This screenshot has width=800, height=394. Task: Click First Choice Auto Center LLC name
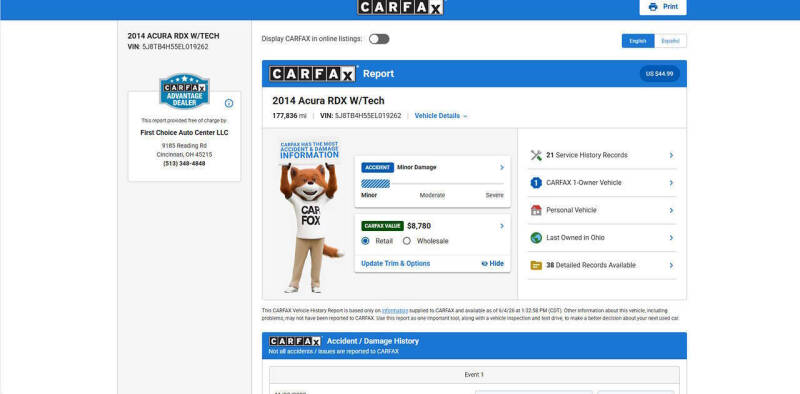[x=184, y=133]
